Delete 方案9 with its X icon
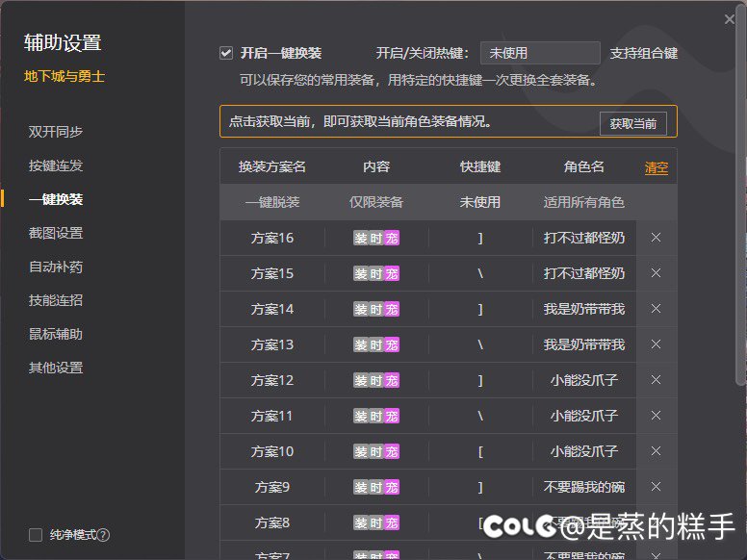The width and height of the screenshot is (747, 560). (x=656, y=487)
